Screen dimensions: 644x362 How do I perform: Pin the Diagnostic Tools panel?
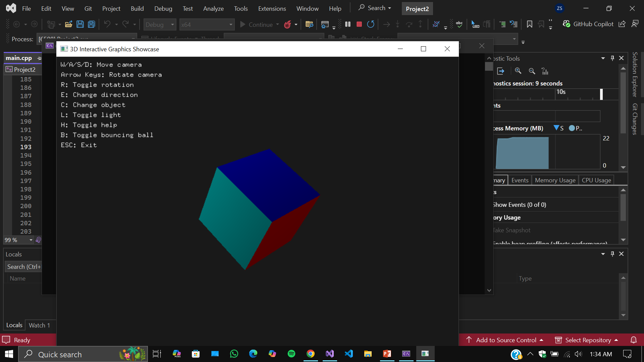click(x=612, y=58)
